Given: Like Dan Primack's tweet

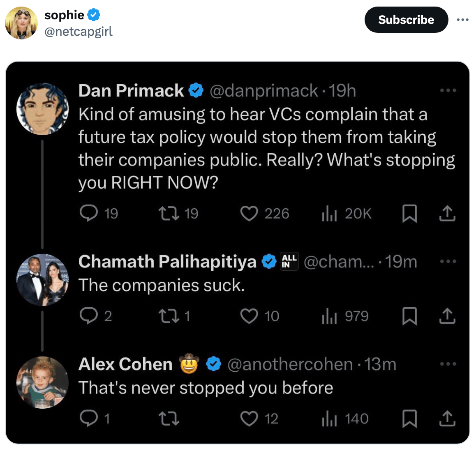Looking at the screenshot, I should tap(249, 214).
